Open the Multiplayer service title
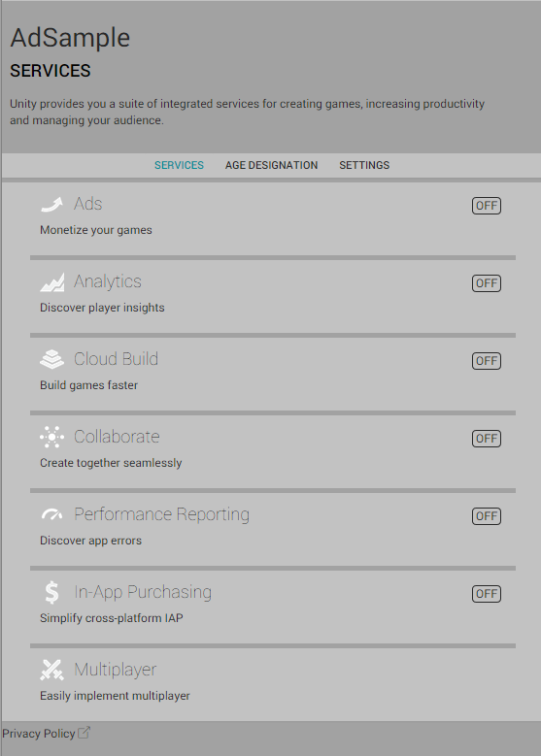The width and height of the screenshot is (541, 756). (x=116, y=671)
